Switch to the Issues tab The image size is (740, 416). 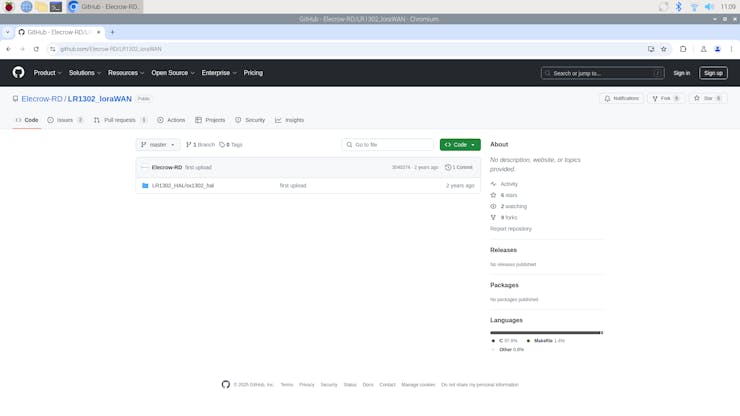65,120
